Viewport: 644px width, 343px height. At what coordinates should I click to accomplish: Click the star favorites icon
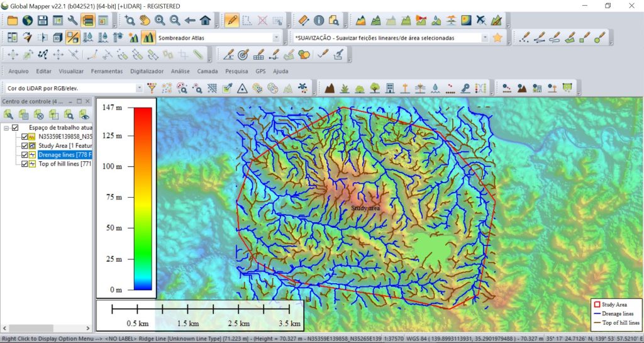(x=497, y=38)
